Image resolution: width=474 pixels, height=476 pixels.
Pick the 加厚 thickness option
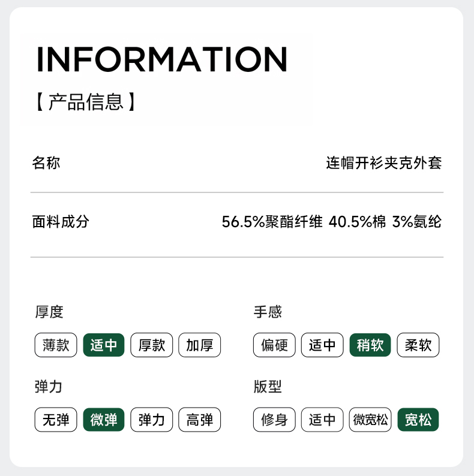(x=200, y=345)
